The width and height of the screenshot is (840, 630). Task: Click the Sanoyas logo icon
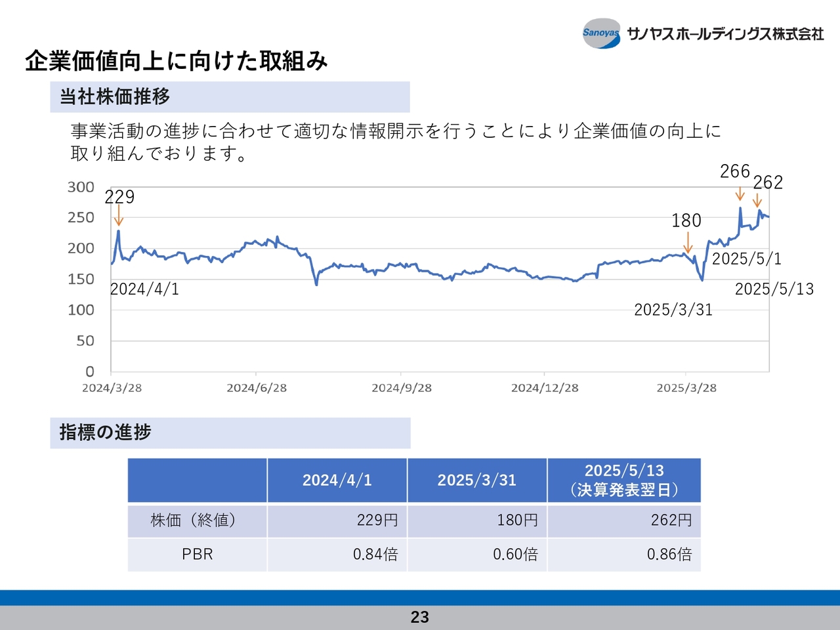(601, 33)
